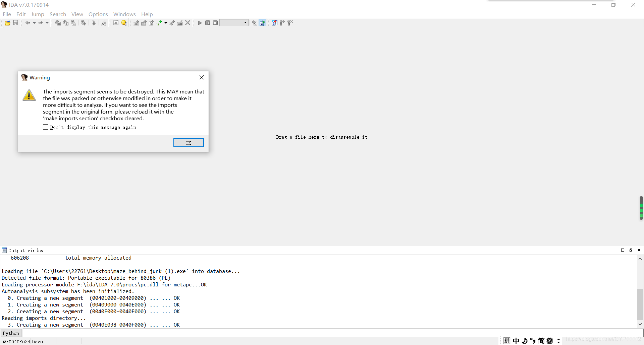Click the Python console language button

pyautogui.click(x=11, y=333)
